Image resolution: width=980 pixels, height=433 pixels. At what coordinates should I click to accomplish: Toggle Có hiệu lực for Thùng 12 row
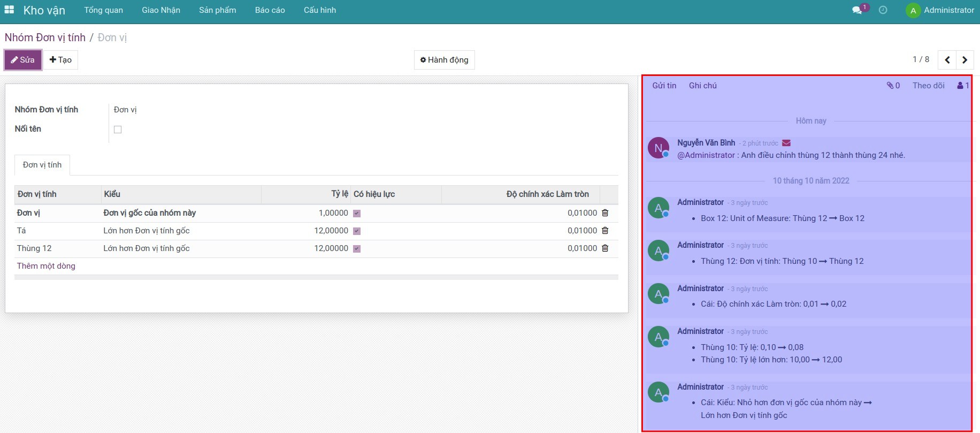click(357, 249)
